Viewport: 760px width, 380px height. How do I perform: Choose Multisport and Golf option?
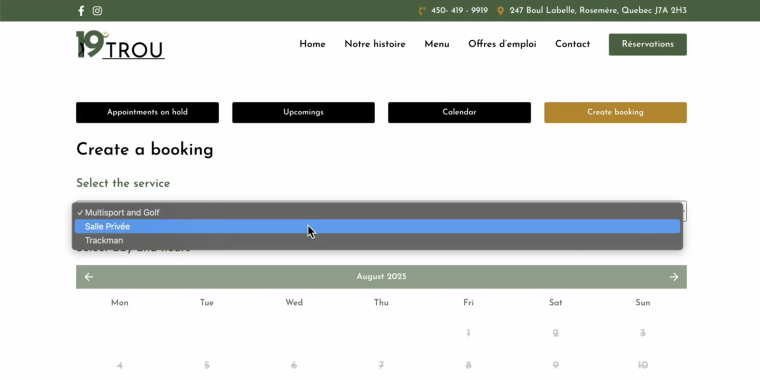click(377, 212)
